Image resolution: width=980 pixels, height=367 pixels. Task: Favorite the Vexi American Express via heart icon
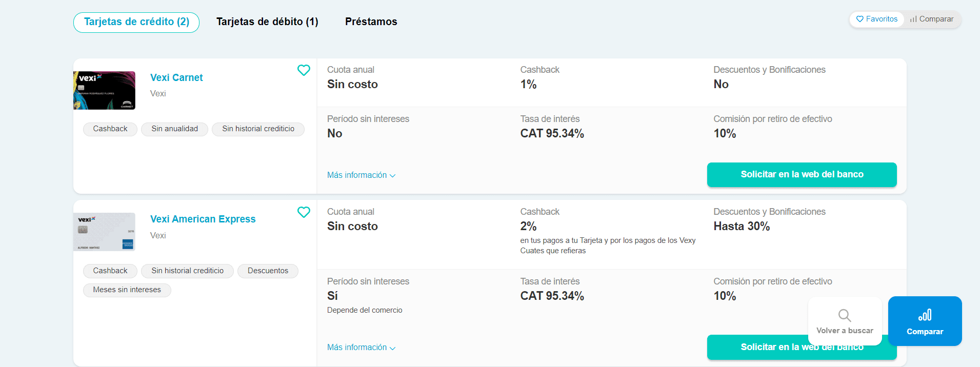tap(304, 212)
